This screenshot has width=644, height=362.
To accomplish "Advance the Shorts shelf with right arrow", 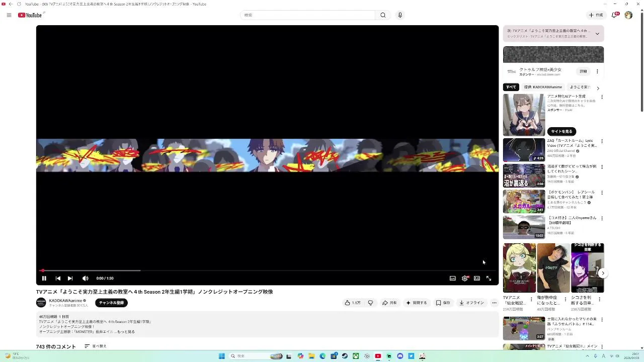I will (x=603, y=274).
